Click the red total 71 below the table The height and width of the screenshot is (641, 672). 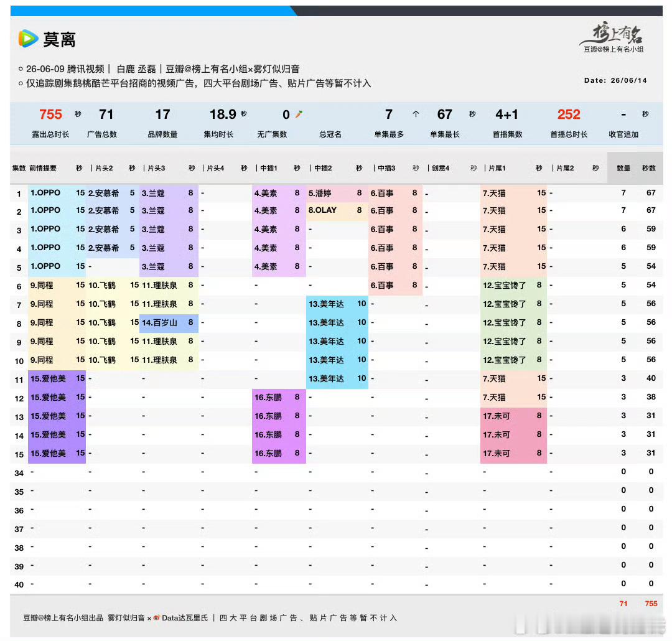pyautogui.click(x=623, y=604)
